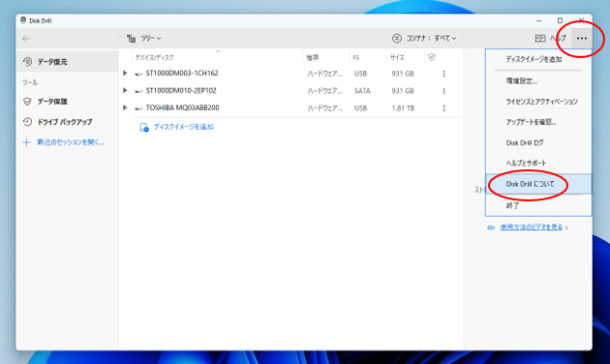This screenshot has height=364, width=610.
Task: Open options for ST1000DM010-2EP102 disk
Action: point(443,91)
